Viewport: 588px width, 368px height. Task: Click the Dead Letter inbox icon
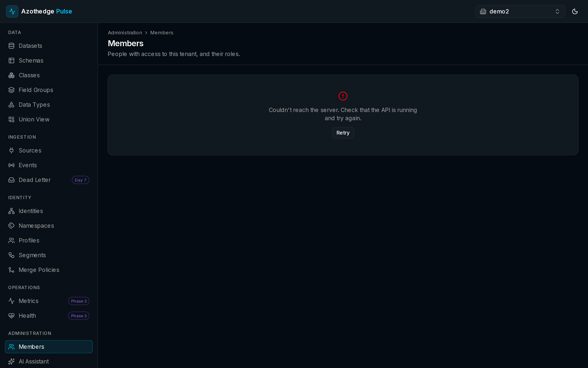pyautogui.click(x=11, y=180)
